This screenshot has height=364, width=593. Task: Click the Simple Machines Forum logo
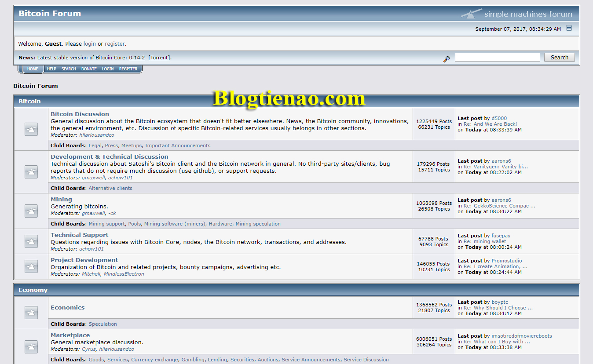coord(516,14)
